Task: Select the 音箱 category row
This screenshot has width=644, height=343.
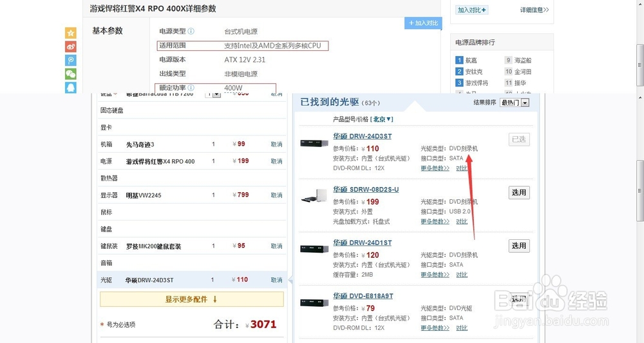Action: click(192, 263)
